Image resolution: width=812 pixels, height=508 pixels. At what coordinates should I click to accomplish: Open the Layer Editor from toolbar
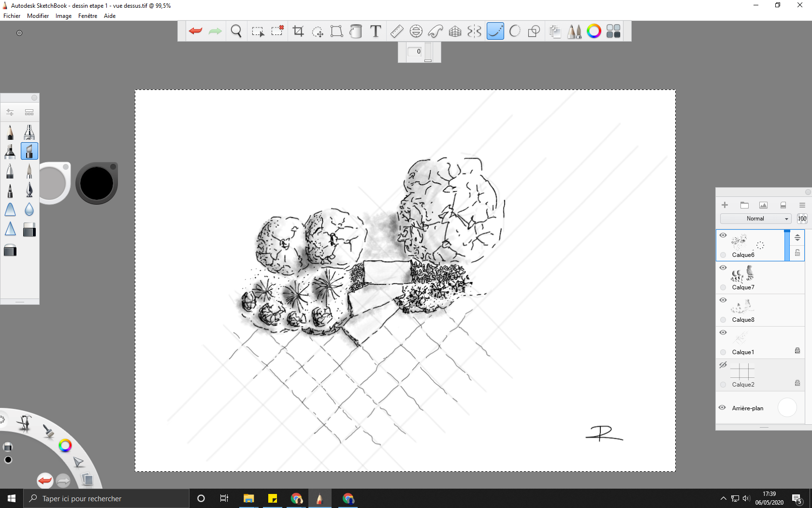click(x=555, y=31)
